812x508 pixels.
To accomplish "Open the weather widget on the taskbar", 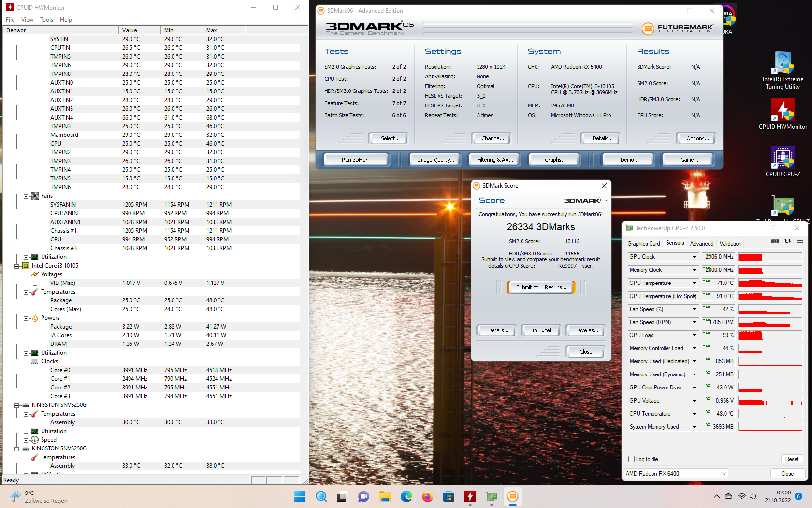I will 39,497.
